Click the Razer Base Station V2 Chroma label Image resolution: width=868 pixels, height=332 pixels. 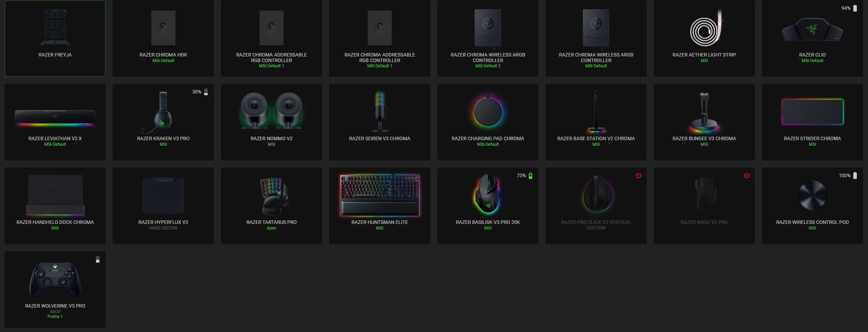(596, 138)
